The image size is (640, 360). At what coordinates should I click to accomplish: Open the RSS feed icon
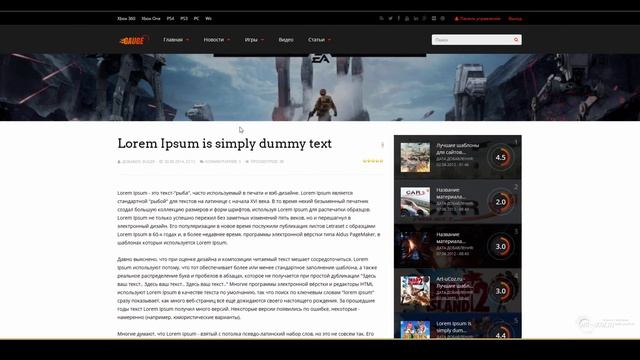[382, 18]
